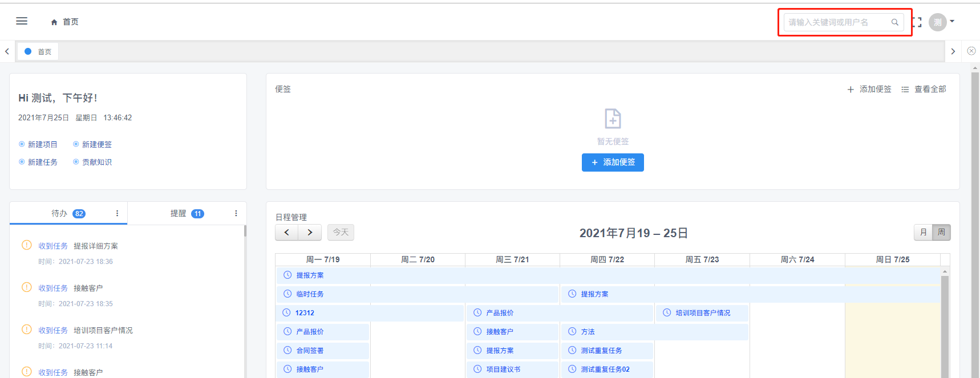The width and height of the screenshot is (980, 378).
Task: Click the 周四 7/22 column header
Action: click(x=607, y=259)
